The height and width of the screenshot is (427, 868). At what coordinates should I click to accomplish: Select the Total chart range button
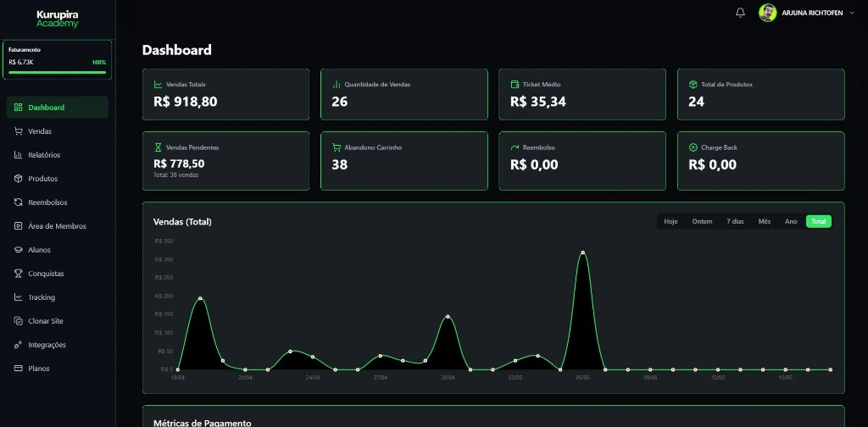pos(819,221)
